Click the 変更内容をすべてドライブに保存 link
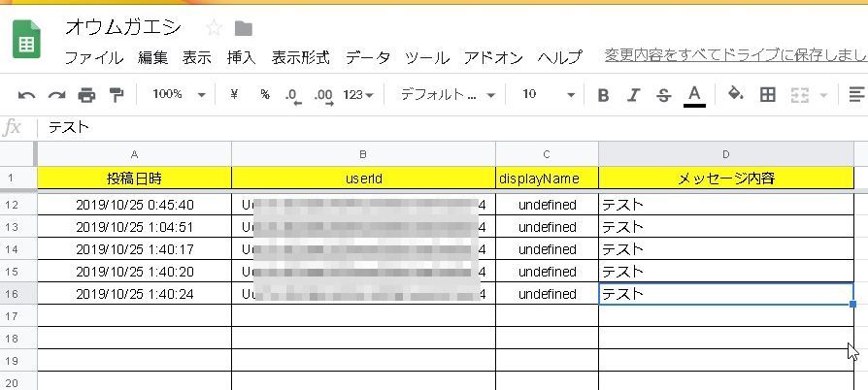This screenshot has width=868, height=390. click(734, 55)
